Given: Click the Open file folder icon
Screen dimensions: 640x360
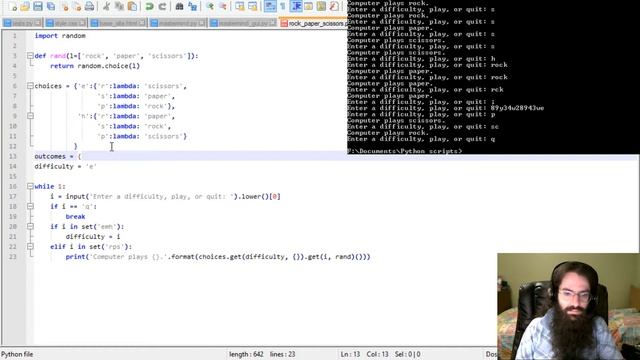Looking at the screenshot, I should click(x=25, y=6).
